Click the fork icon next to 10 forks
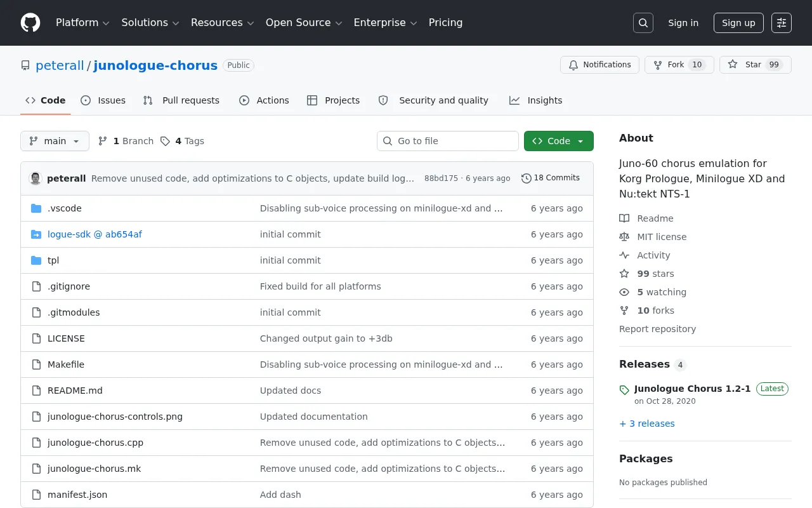Viewport: 812px width, 508px height. (x=624, y=311)
